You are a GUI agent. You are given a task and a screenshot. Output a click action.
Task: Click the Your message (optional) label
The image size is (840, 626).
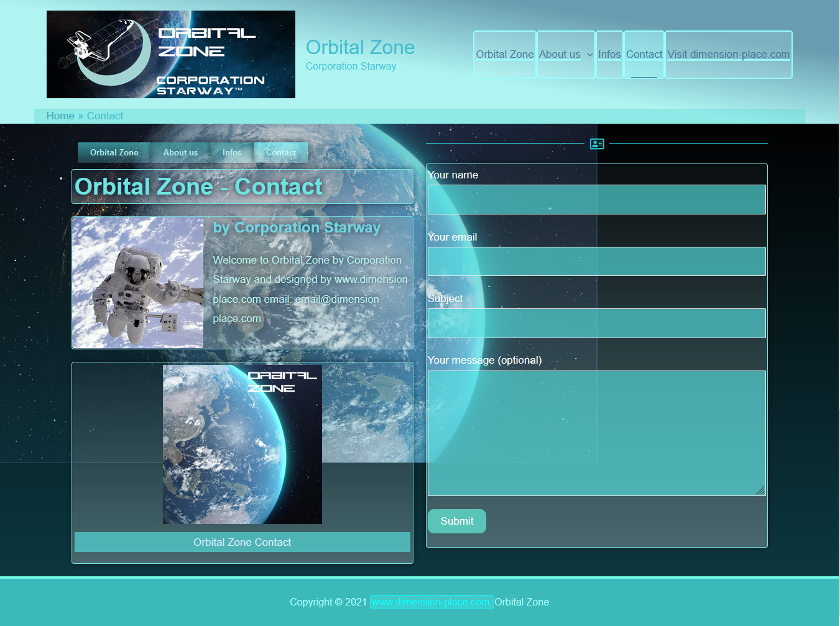coord(484,360)
